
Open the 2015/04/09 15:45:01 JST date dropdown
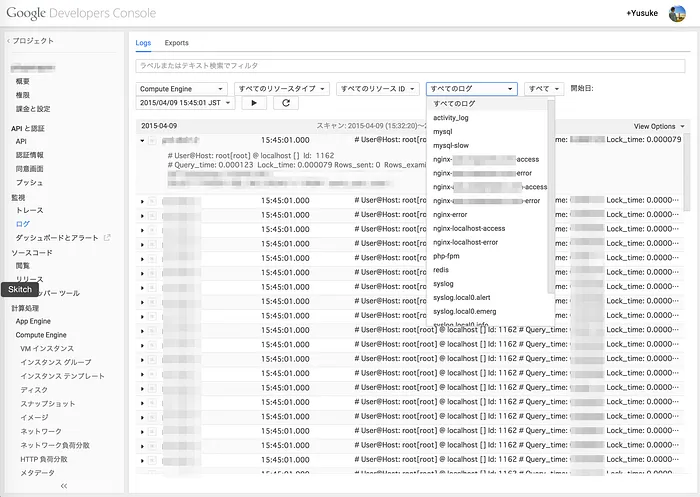(x=185, y=103)
